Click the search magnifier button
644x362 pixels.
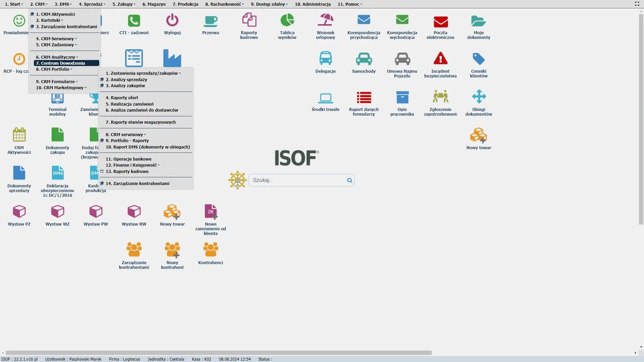[x=350, y=180]
